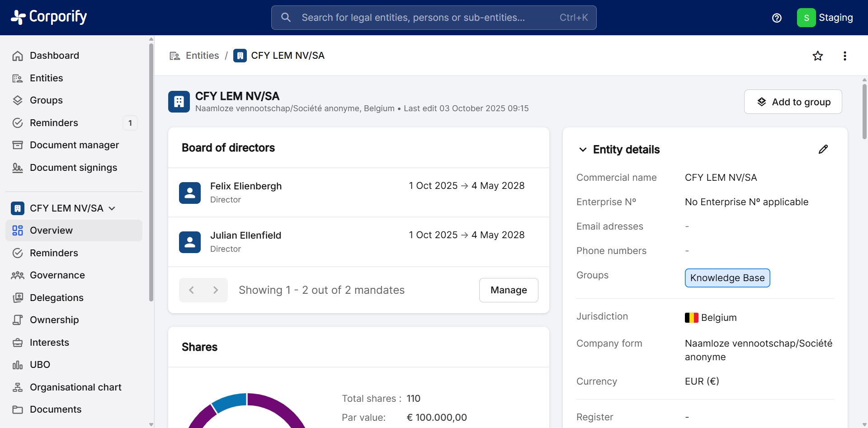Screen dimensions: 868x428
Task: Select Organisational chart in sidebar
Action: point(75,387)
